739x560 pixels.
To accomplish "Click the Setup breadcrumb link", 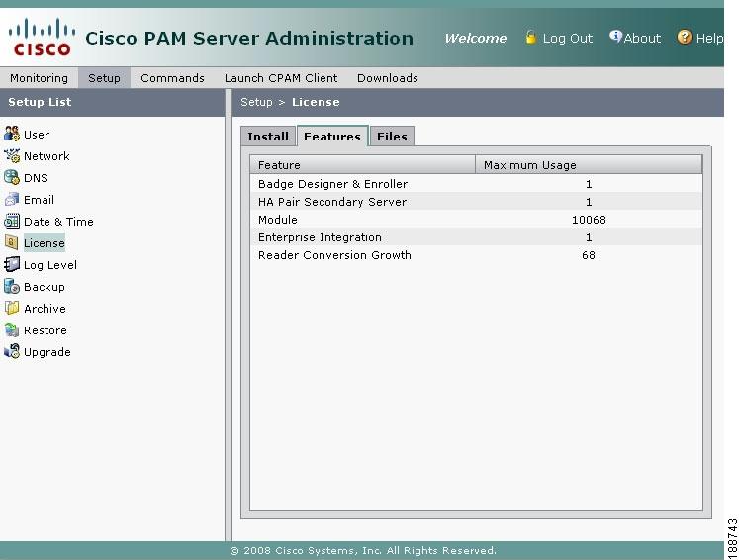I will pos(256,102).
